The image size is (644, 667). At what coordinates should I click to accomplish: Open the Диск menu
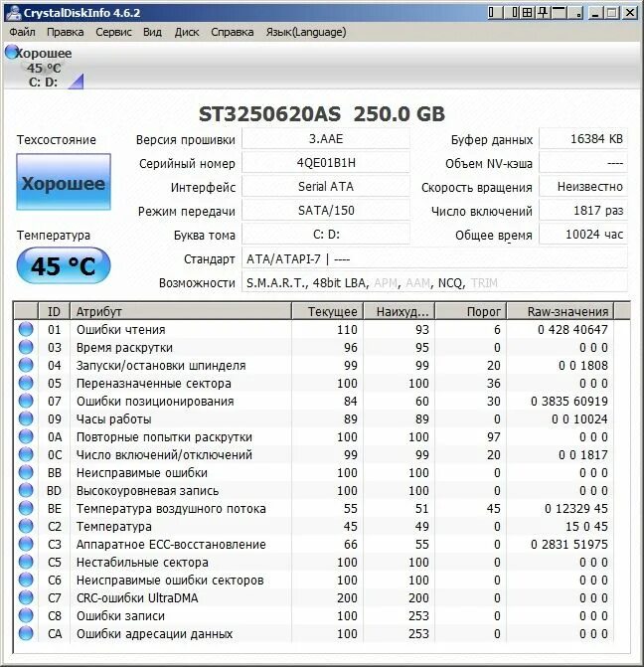[187, 32]
